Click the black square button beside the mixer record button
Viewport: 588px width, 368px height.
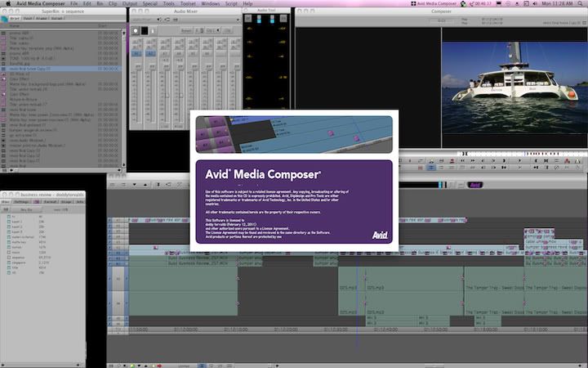click(145, 30)
